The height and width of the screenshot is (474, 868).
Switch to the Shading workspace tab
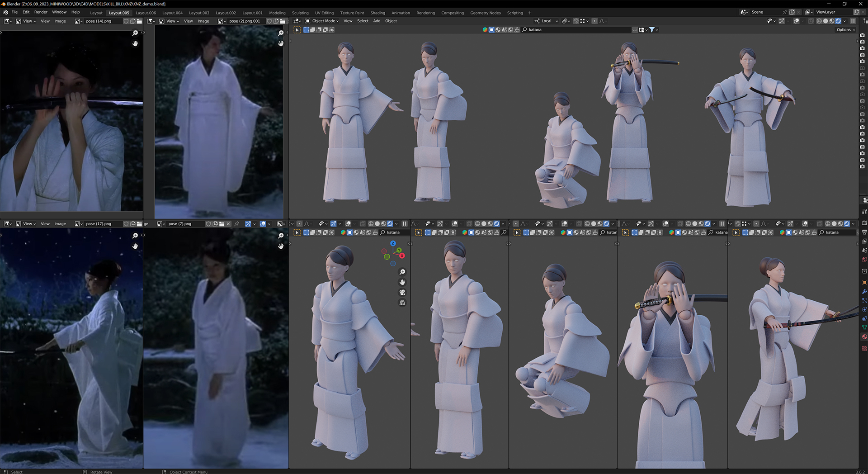click(377, 13)
